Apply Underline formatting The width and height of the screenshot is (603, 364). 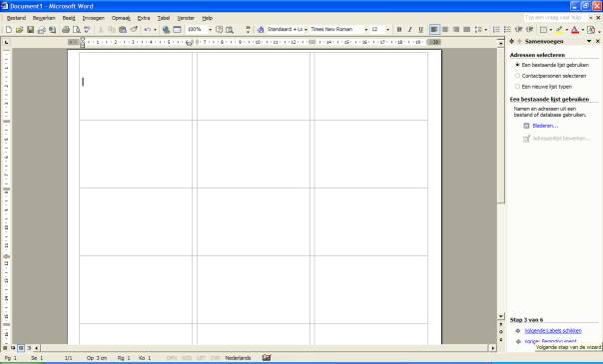pyautogui.click(x=420, y=30)
